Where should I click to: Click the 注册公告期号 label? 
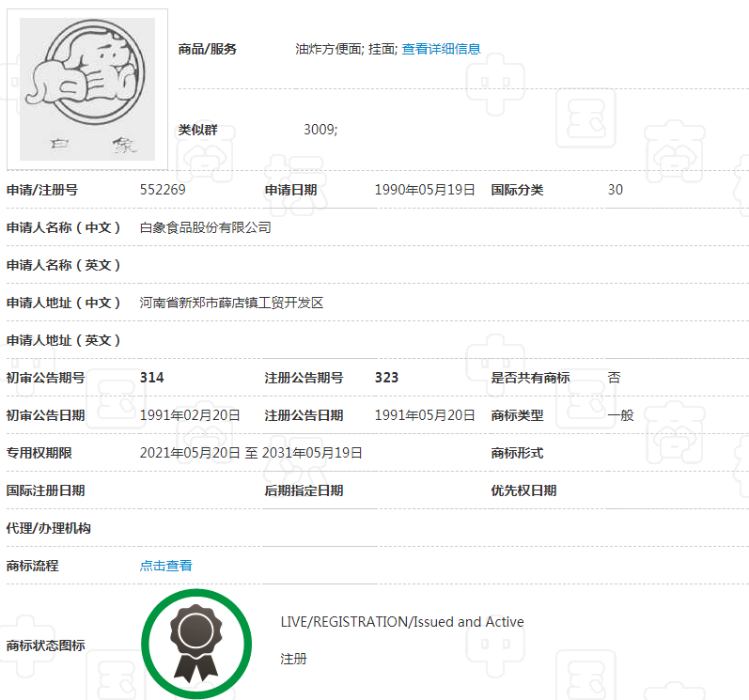[304, 378]
